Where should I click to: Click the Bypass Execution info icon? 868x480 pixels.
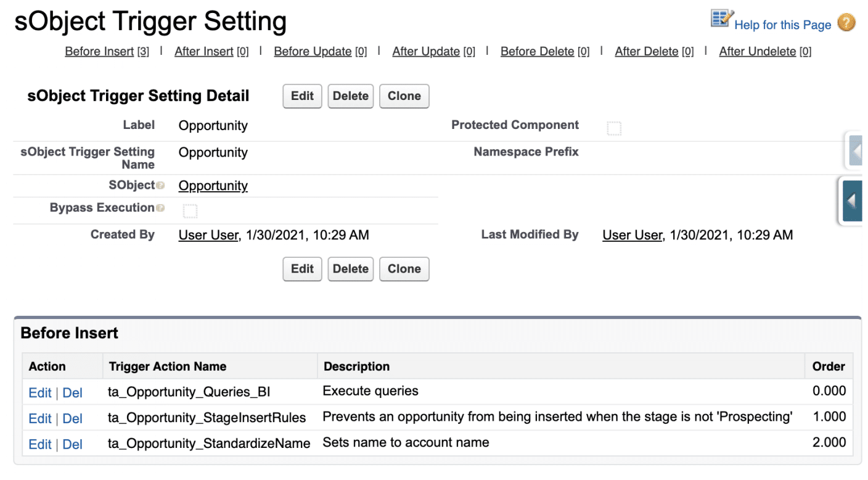coord(160,209)
